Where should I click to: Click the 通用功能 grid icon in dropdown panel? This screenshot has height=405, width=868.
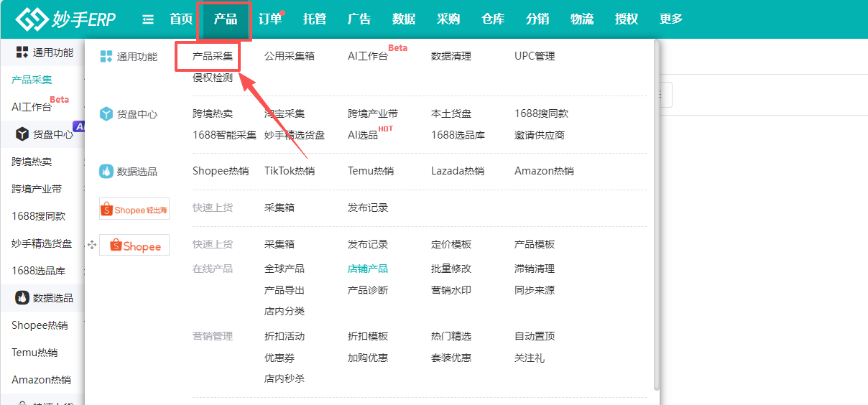click(x=106, y=57)
